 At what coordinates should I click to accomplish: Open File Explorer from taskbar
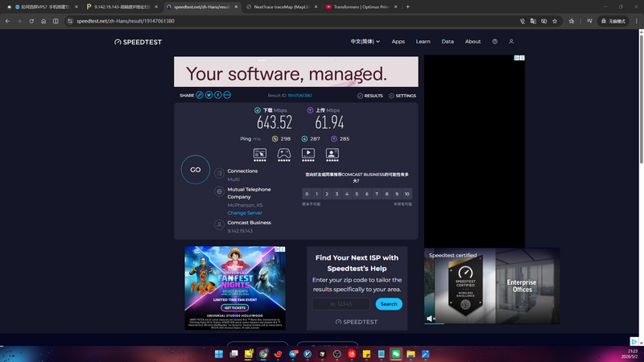411,354
